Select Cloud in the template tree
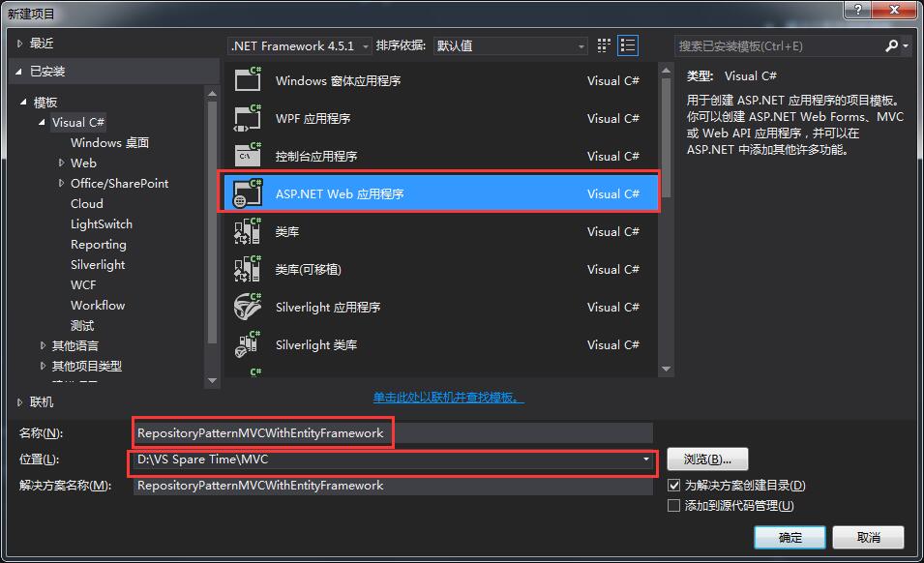The height and width of the screenshot is (563, 924). [x=87, y=204]
